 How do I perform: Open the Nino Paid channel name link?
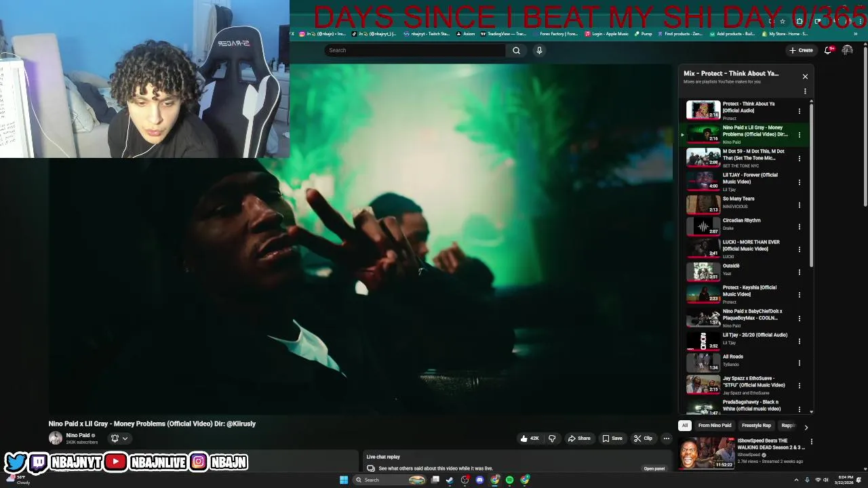pos(78,435)
